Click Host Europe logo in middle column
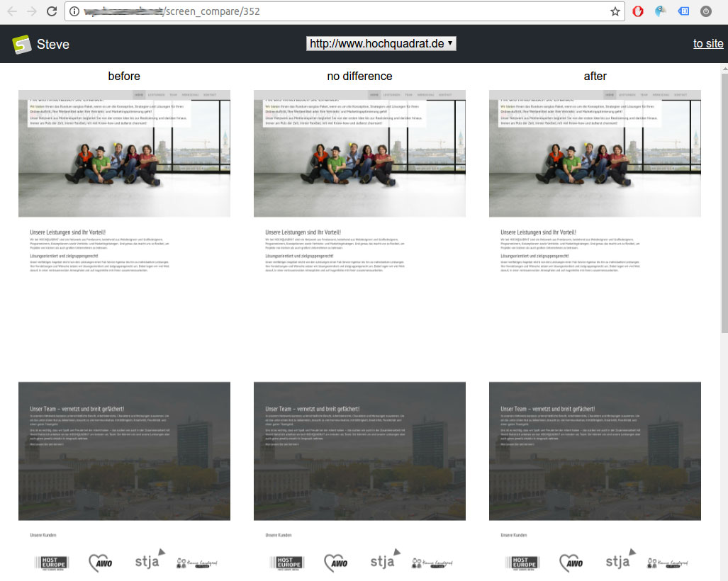 (x=287, y=563)
